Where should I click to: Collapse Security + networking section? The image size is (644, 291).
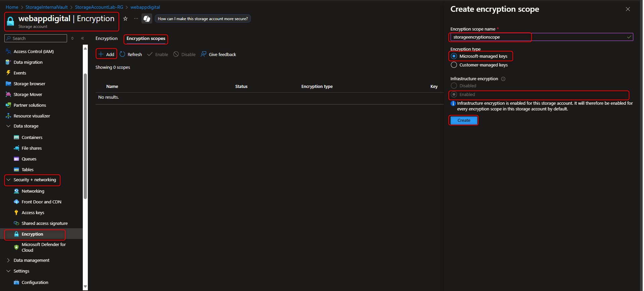8,180
